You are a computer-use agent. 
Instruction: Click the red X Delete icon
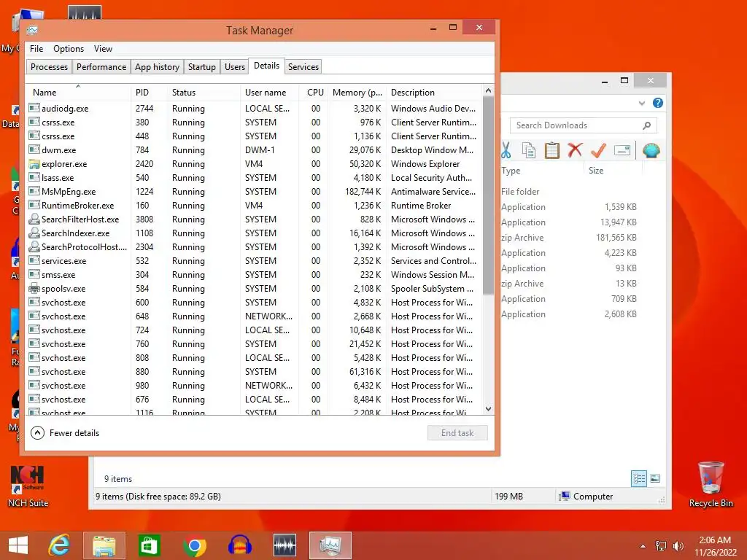pyautogui.click(x=575, y=150)
